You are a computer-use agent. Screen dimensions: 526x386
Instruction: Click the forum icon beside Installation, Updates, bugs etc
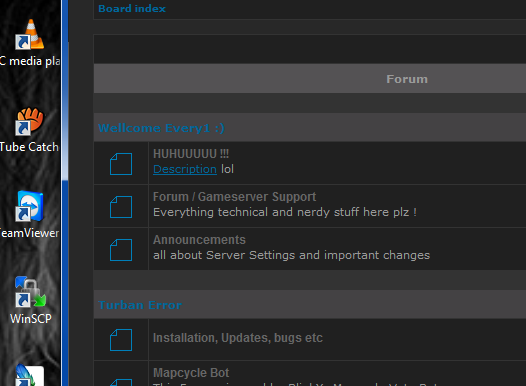(121, 340)
